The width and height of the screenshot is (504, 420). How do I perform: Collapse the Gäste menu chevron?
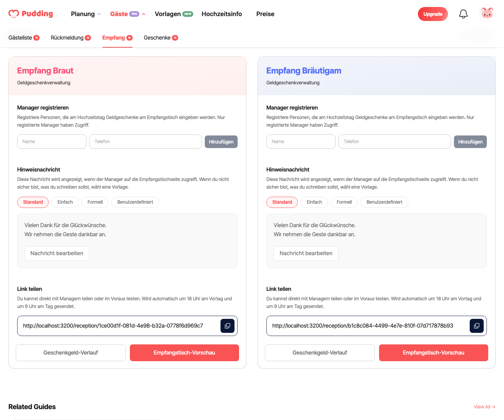(x=143, y=14)
